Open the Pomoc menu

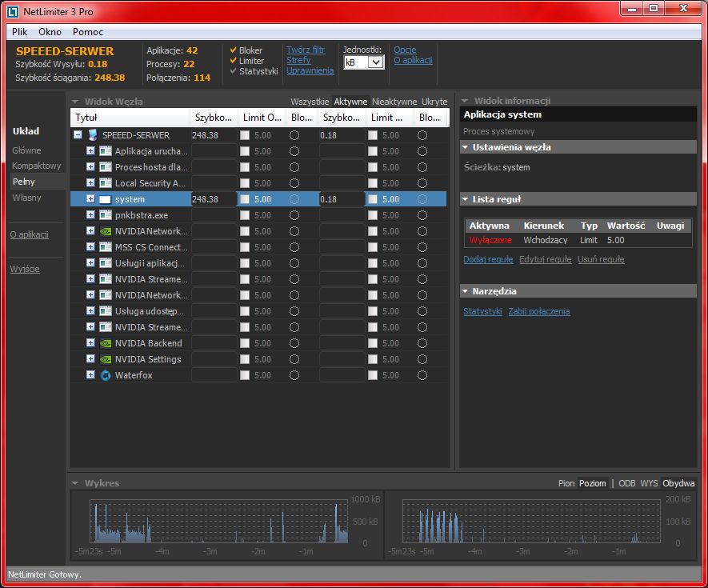[87, 32]
